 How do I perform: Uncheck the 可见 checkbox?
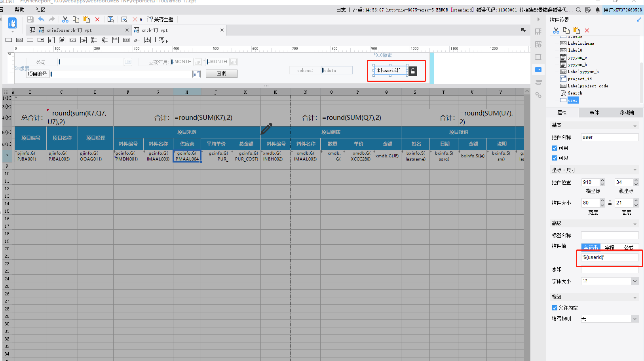pyautogui.click(x=555, y=158)
